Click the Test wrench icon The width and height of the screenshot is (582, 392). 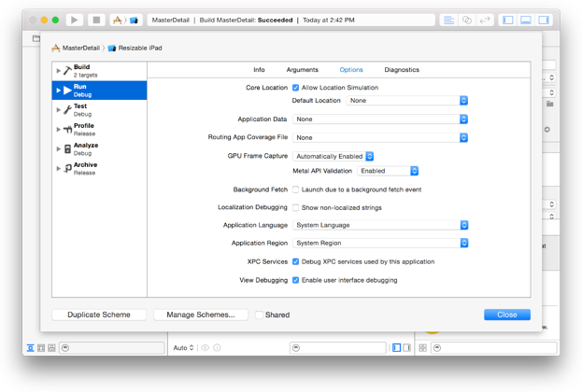pyautogui.click(x=67, y=110)
